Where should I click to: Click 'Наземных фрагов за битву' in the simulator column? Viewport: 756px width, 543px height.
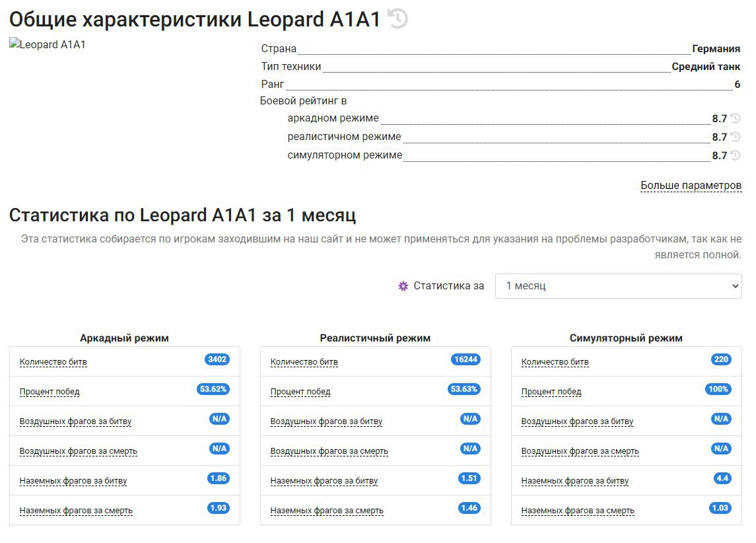[574, 481]
